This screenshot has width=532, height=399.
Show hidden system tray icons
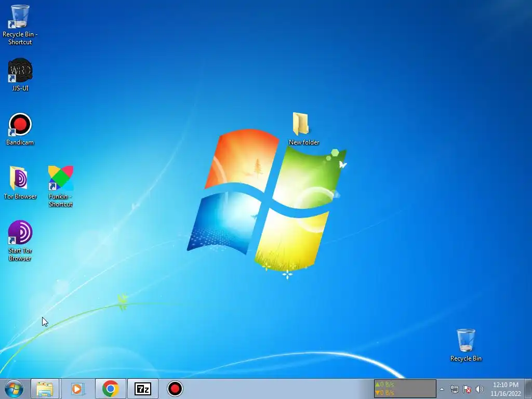click(x=442, y=389)
